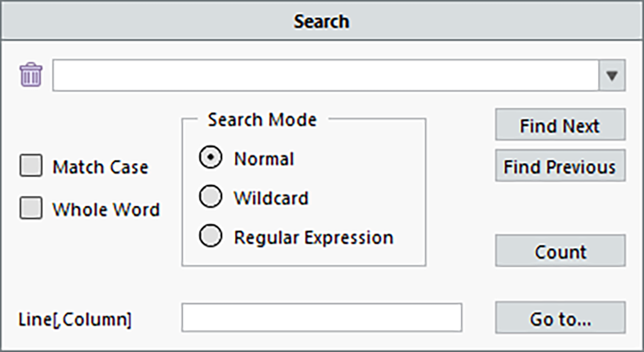Choose the Wildcard radio button
The height and width of the screenshot is (352, 644).
click(x=211, y=198)
